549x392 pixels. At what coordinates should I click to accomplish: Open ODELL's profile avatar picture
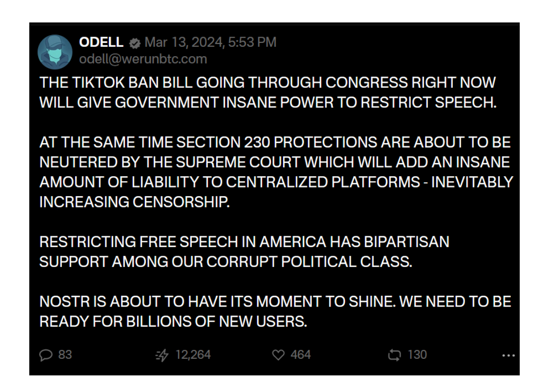click(x=55, y=52)
